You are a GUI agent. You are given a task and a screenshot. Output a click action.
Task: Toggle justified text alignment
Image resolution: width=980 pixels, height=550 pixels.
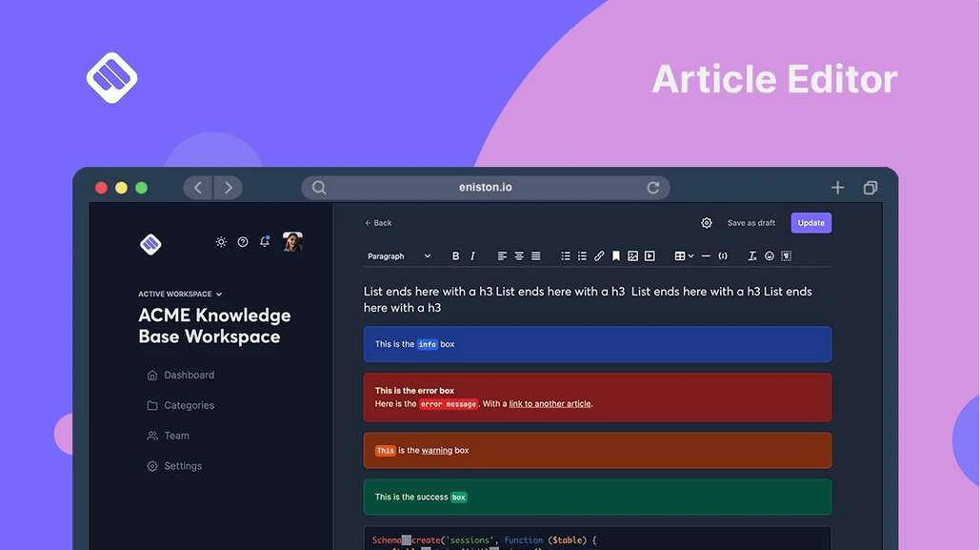(535, 255)
